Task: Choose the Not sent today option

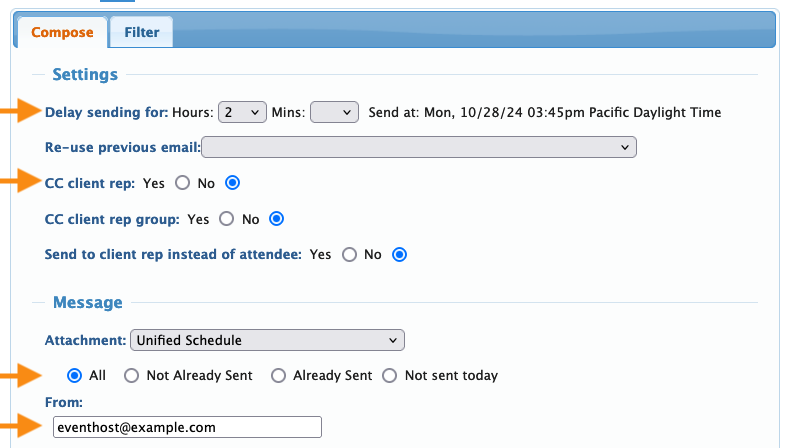Action: coord(389,375)
